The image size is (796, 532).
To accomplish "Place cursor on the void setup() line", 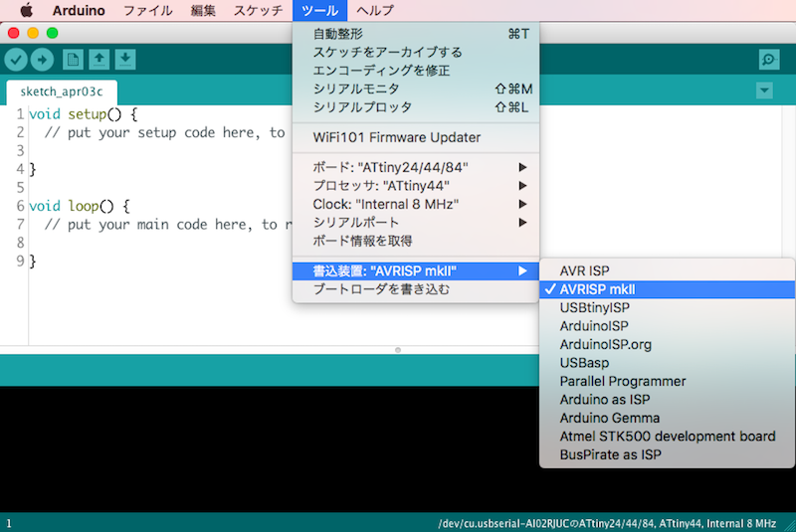I will 84,114.
